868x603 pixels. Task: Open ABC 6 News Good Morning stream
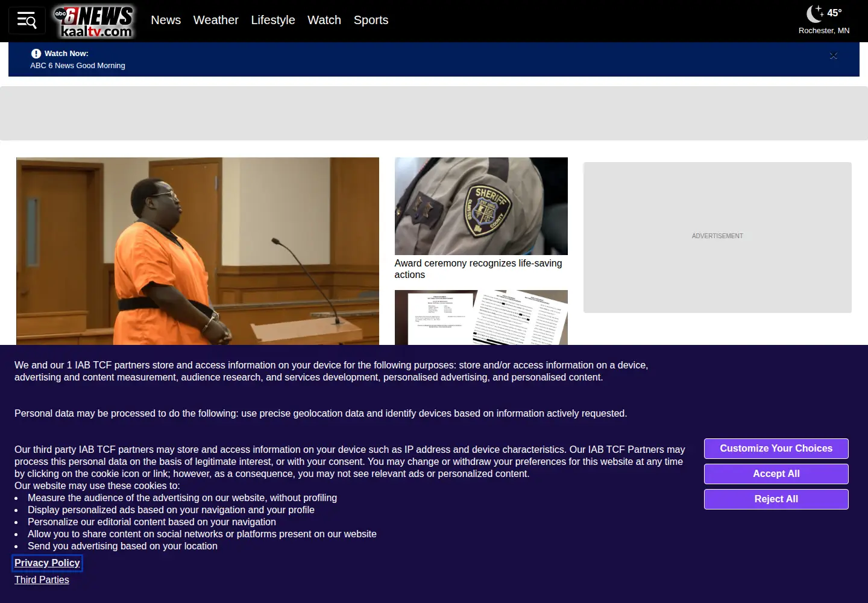(78, 66)
